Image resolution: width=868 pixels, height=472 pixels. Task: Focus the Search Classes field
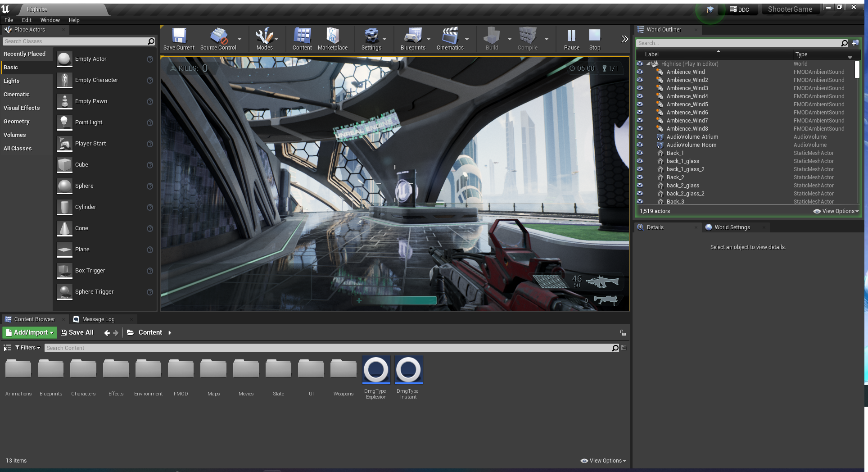point(79,41)
